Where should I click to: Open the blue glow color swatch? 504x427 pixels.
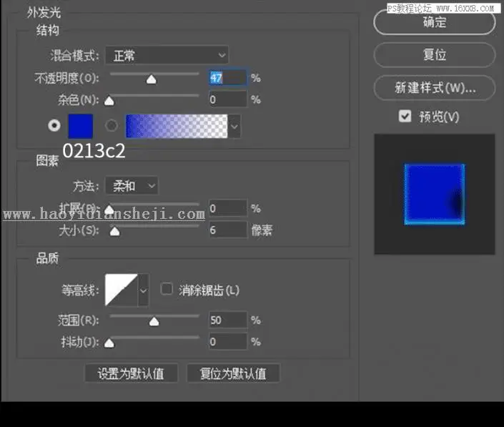81,126
